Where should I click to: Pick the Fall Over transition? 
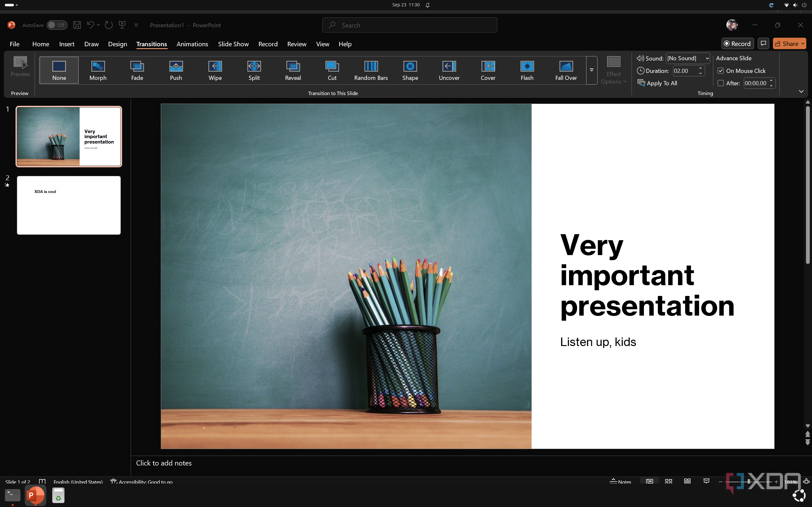[566, 70]
